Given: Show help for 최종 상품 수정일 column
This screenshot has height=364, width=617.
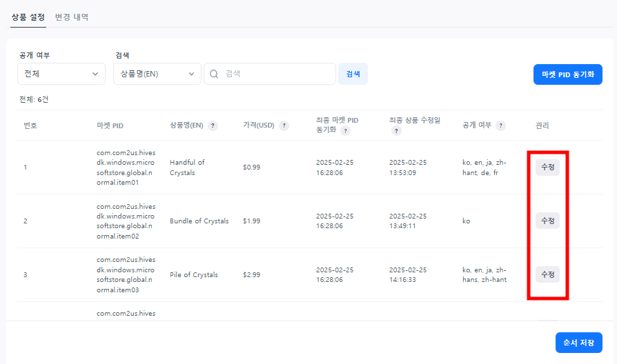Looking at the screenshot, I should (397, 130).
